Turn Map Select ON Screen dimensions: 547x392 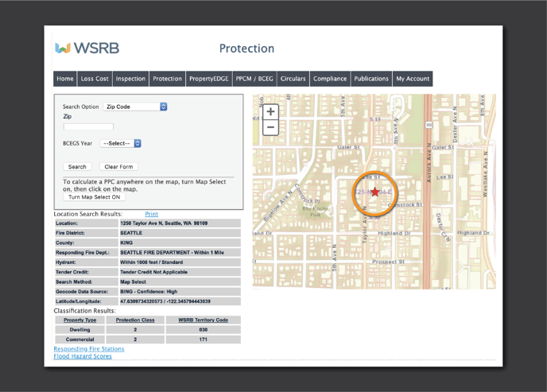click(x=94, y=197)
